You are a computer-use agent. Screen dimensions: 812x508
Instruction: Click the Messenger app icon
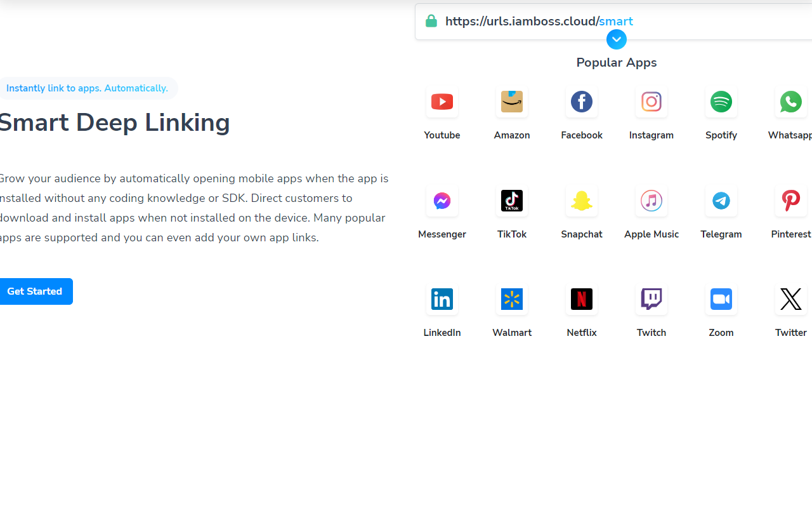point(442,201)
